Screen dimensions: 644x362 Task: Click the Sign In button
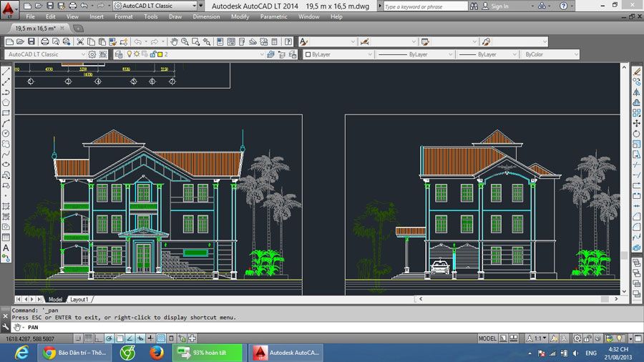[x=499, y=6]
